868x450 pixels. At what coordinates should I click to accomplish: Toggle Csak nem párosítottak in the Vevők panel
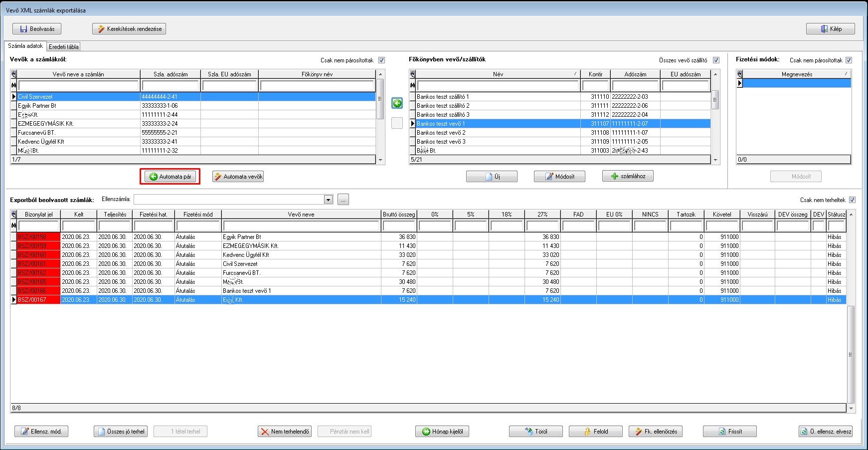pyautogui.click(x=382, y=60)
